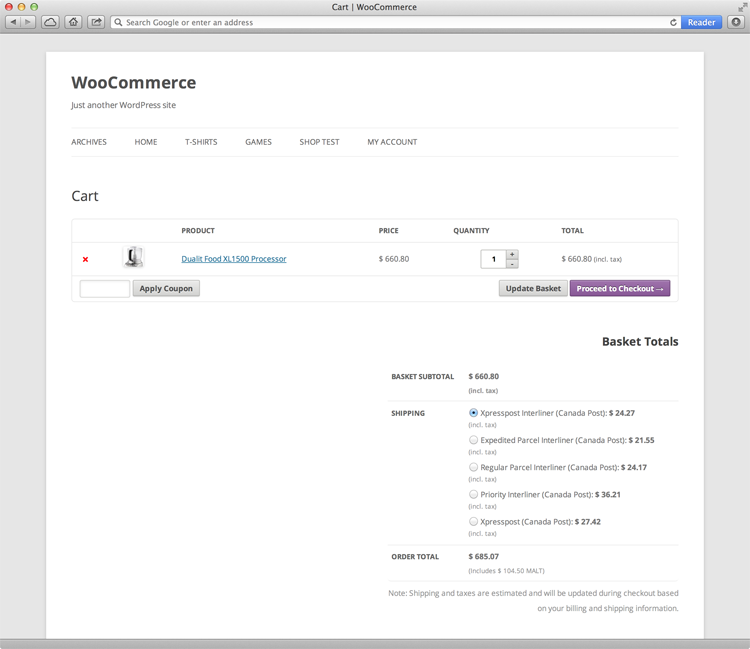Click the Dualit food processor thumbnail
This screenshot has width=750, height=649.
click(x=133, y=257)
